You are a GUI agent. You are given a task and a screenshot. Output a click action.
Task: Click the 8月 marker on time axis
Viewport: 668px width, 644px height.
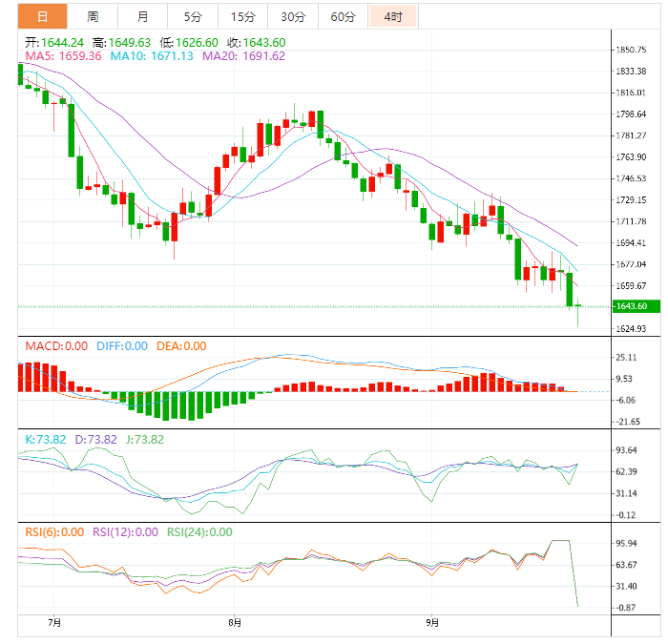click(x=235, y=623)
